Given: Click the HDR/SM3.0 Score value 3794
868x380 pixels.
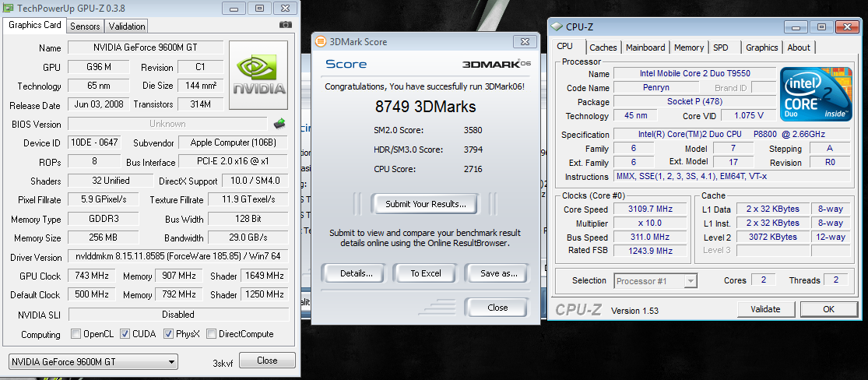Looking at the screenshot, I should point(473,150).
